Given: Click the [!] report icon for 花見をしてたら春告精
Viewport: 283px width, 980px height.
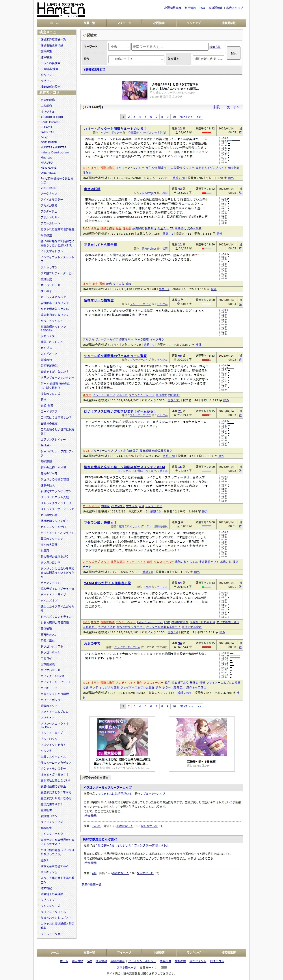Looking at the screenshot, I should (240, 245).
